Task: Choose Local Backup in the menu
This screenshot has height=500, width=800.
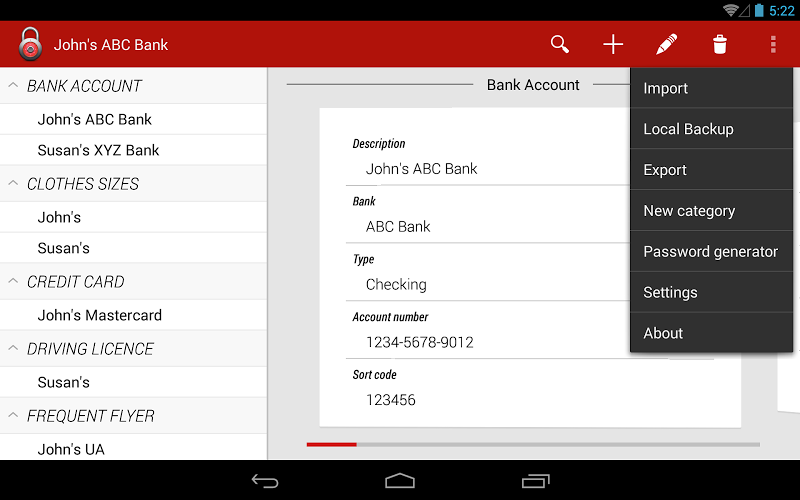Action: click(x=711, y=129)
